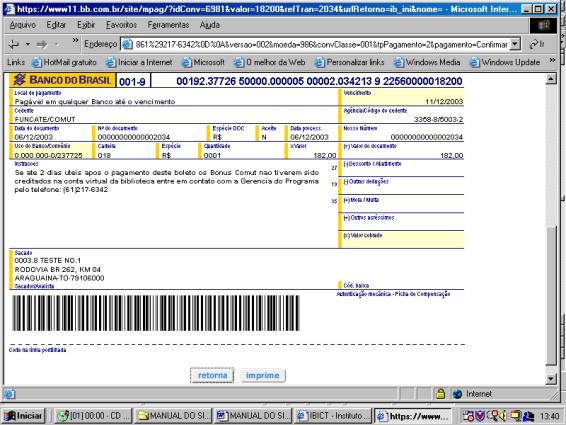Viewport: 566px width, 425px height.
Task: Open the Arquivo menu
Action: pos(22,25)
